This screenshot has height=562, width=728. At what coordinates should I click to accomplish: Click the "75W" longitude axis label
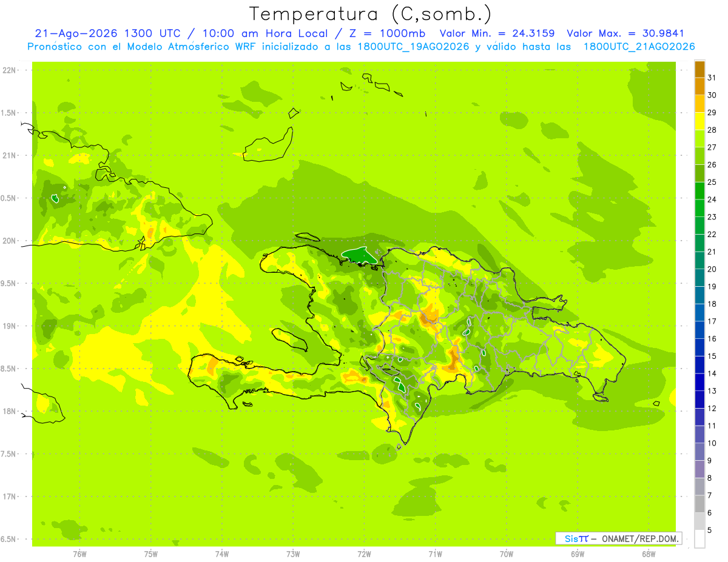pyautogui.click(x=151, y=554)
